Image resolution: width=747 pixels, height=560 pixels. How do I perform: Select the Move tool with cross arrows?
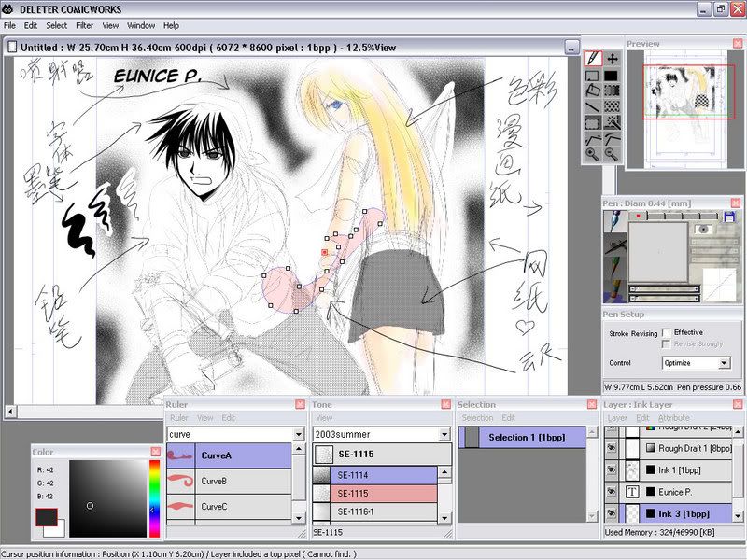pos(613,59)
